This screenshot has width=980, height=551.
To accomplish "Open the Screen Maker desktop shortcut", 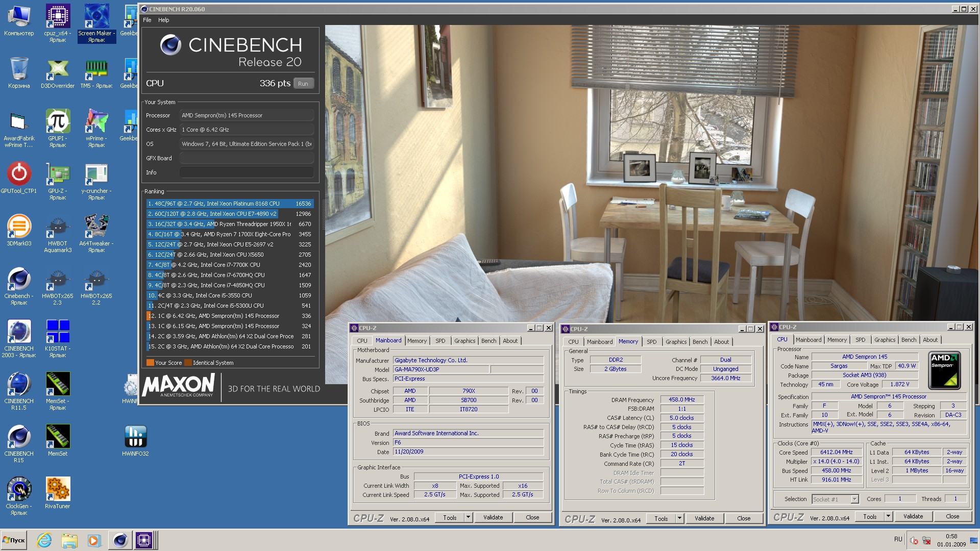I will click(x=96, y=23).
